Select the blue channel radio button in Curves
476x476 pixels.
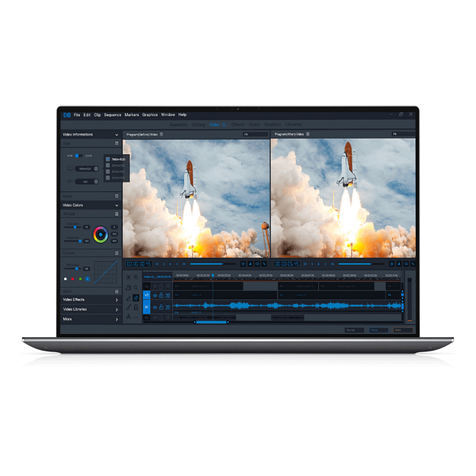[x=87, y=278]
